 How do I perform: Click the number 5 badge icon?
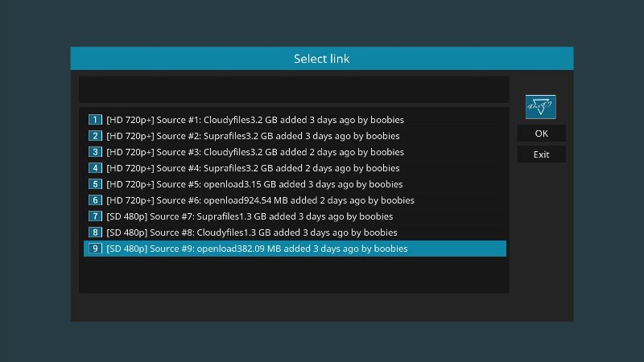click(95, 184)
